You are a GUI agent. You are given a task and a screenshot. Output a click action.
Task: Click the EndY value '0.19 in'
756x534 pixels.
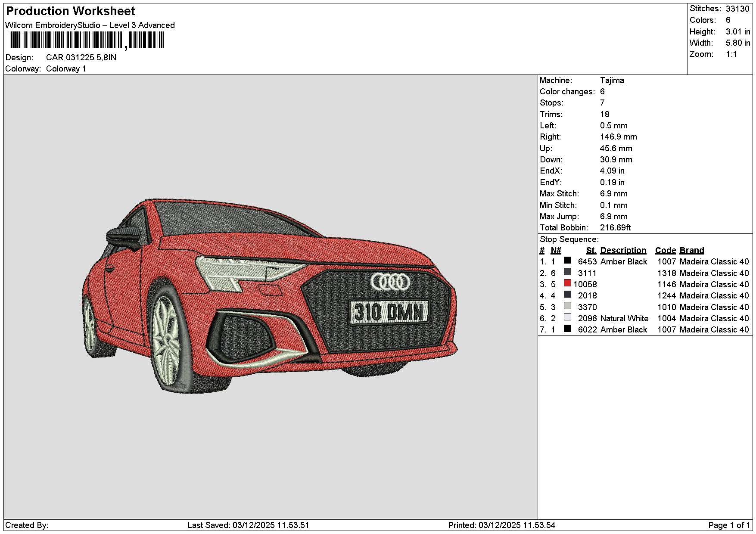click(612, 182)
